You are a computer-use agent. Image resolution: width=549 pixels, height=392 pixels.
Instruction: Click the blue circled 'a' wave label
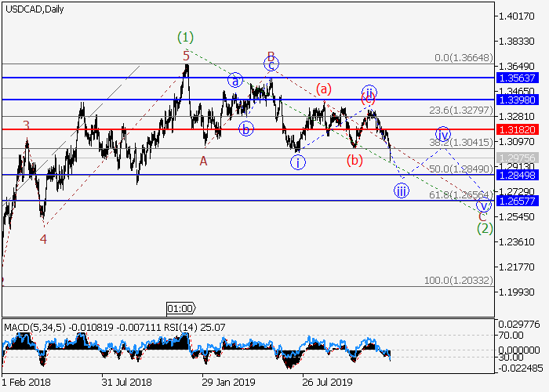(235, 80)
